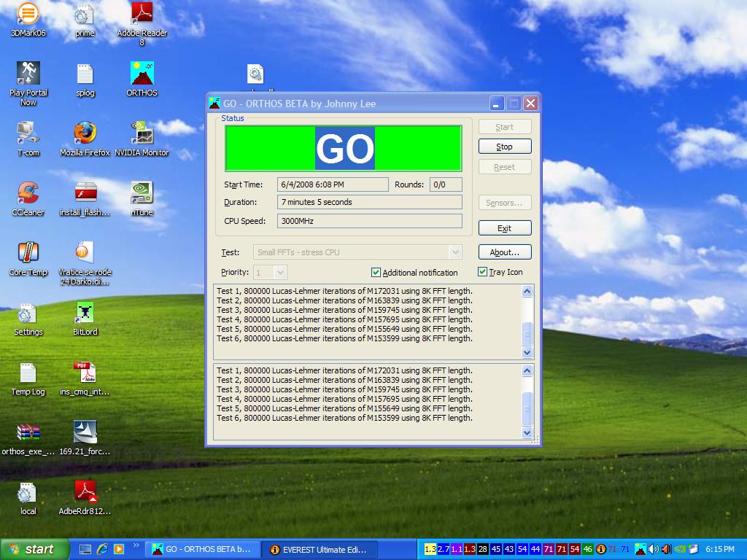Viewport: 747px width, 560px height.
Task: Click the ORTHOS volcano tray icon
Action: click(640, 549)
